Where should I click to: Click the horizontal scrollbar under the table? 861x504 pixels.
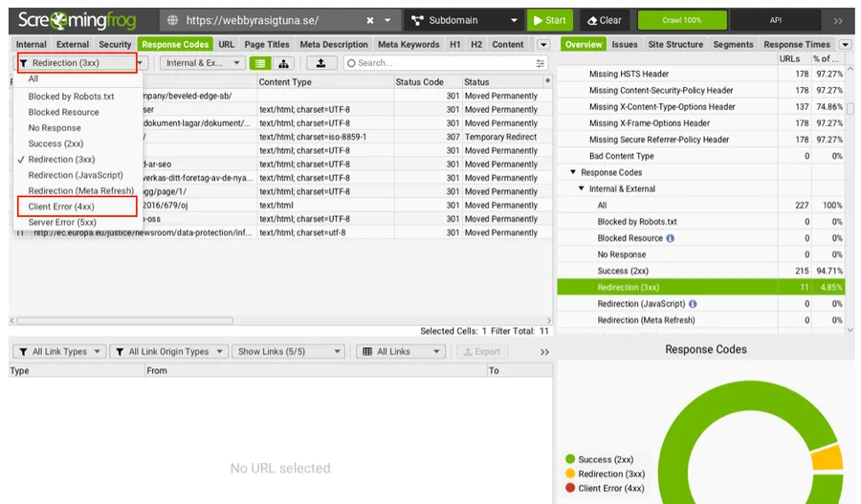(125, 320)
